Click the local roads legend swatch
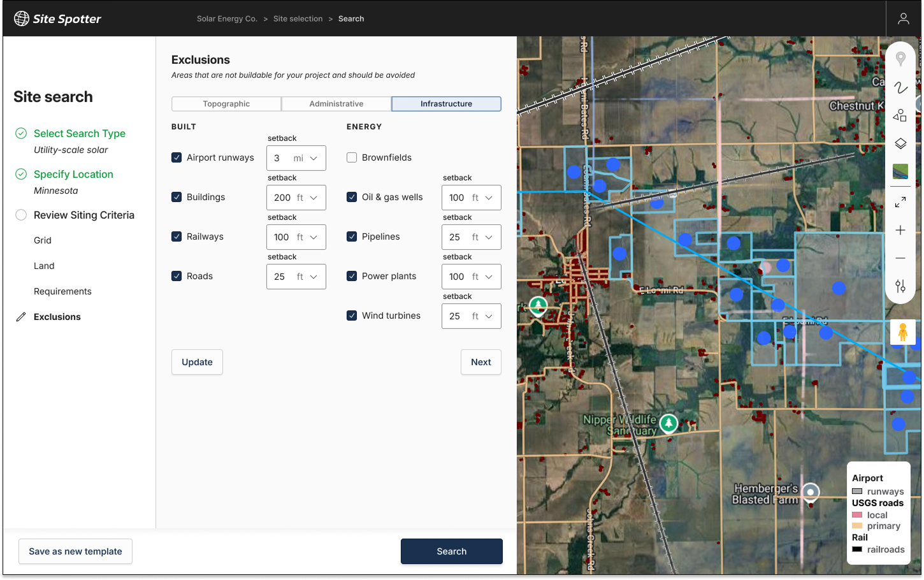Image resolution: width=924 pixels, height=580 pixels. [x=857, y=514]
